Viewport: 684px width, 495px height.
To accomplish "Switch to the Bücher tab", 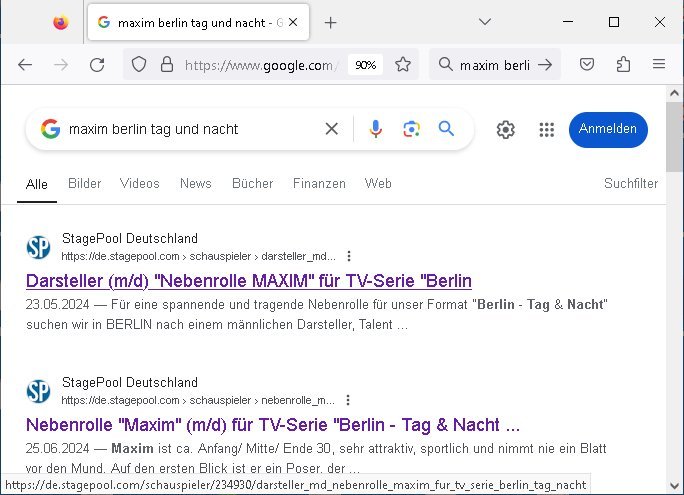I will click(x=253, y=184).
